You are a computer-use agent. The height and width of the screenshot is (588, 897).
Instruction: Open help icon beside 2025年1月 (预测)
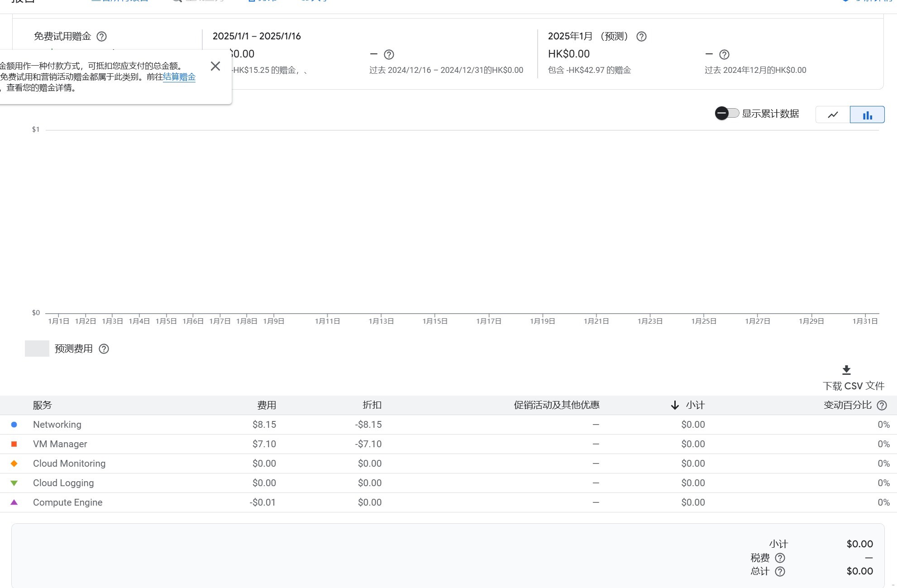[x=641, y=36]
